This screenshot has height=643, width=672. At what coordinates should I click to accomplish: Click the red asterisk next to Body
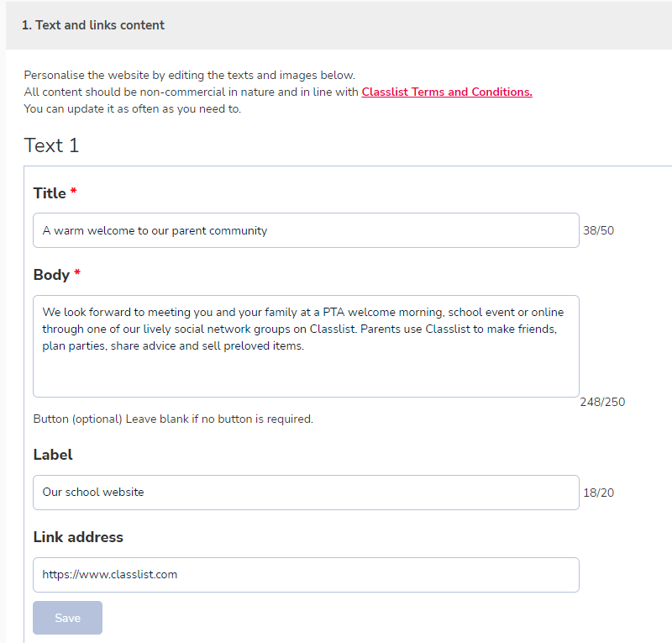point(77,272)
